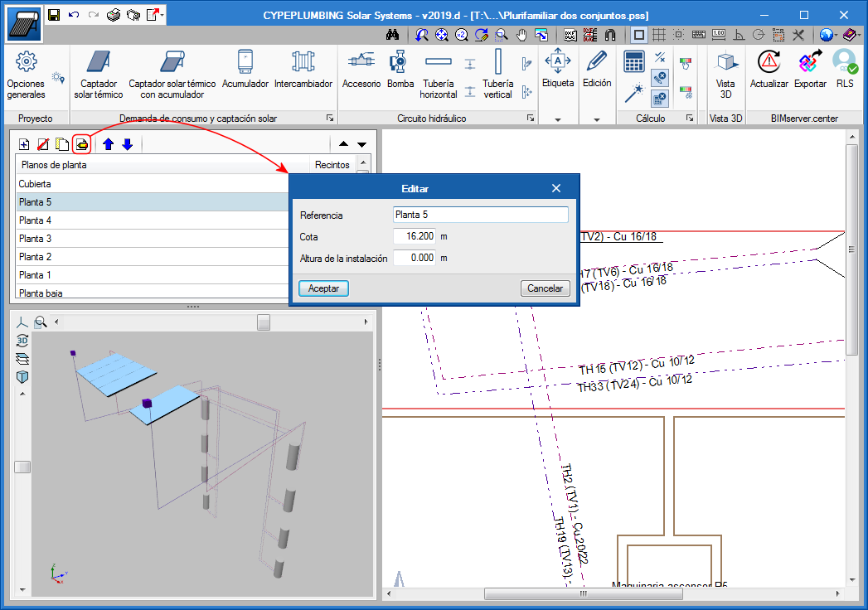Select Cubierta in floor plans list

click(153, 184)
